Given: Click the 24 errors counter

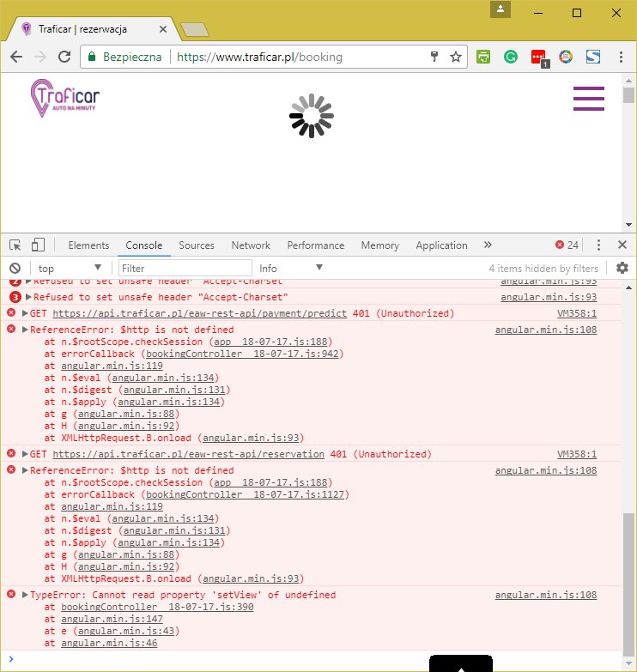Looking at the screenshot, I should (x=567, y=245).
